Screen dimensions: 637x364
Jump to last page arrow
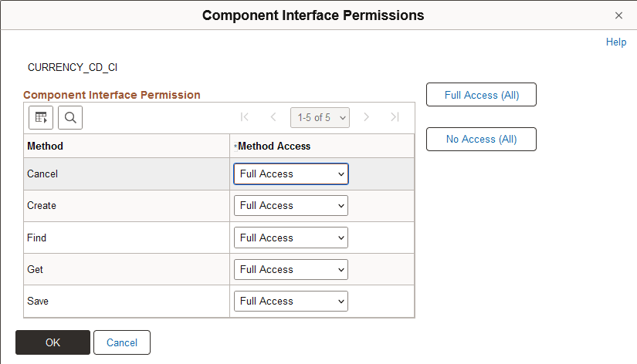point(395,117)
